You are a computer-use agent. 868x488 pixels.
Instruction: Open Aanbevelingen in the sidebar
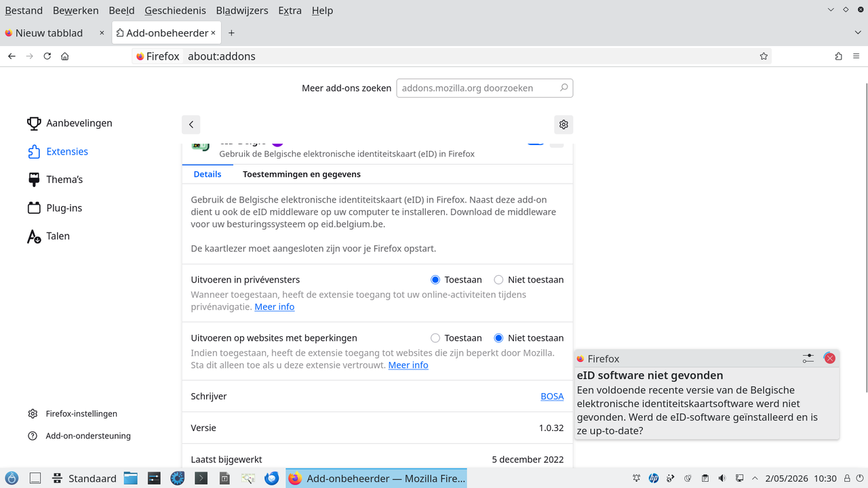[70, 123]
